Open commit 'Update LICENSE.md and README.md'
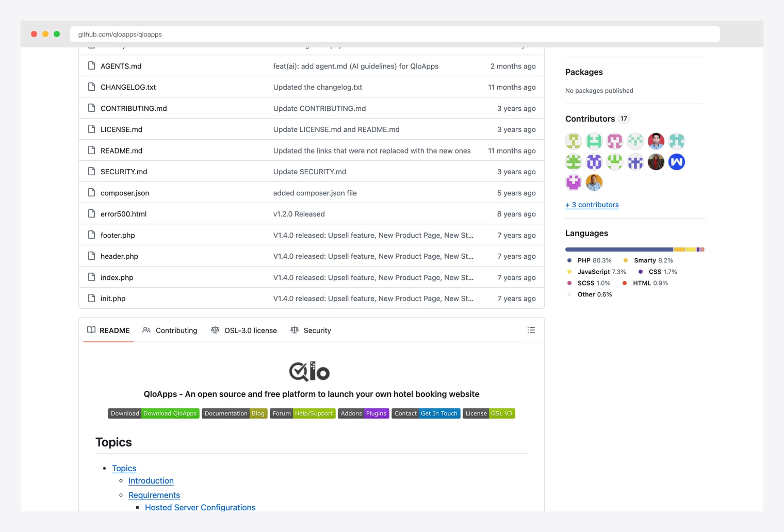The height and width of the screenshot is (532, 784). point(336,129)
